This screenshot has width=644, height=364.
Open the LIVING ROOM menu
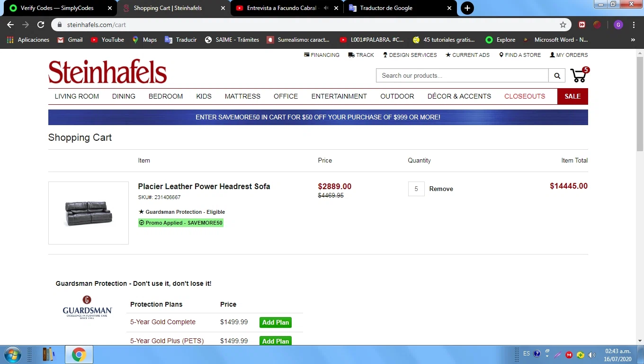point(77,96)
